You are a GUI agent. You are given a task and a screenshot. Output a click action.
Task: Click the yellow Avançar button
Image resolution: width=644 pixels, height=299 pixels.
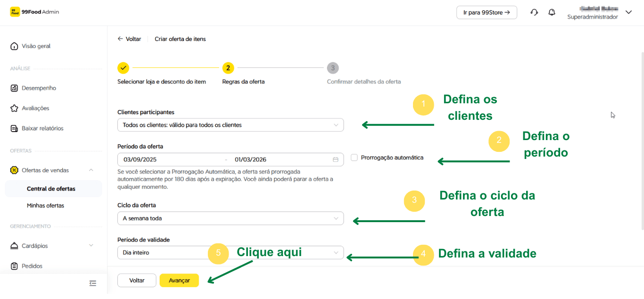179,280
